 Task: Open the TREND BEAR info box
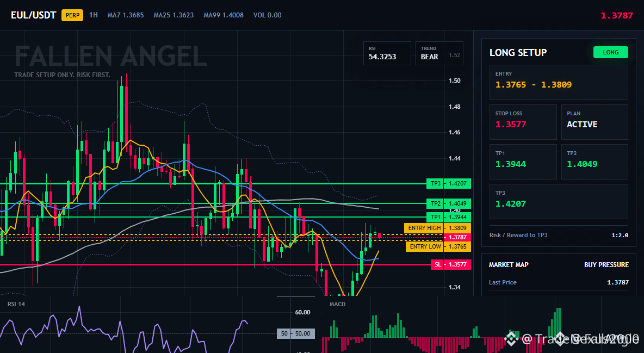coord(439,53)
